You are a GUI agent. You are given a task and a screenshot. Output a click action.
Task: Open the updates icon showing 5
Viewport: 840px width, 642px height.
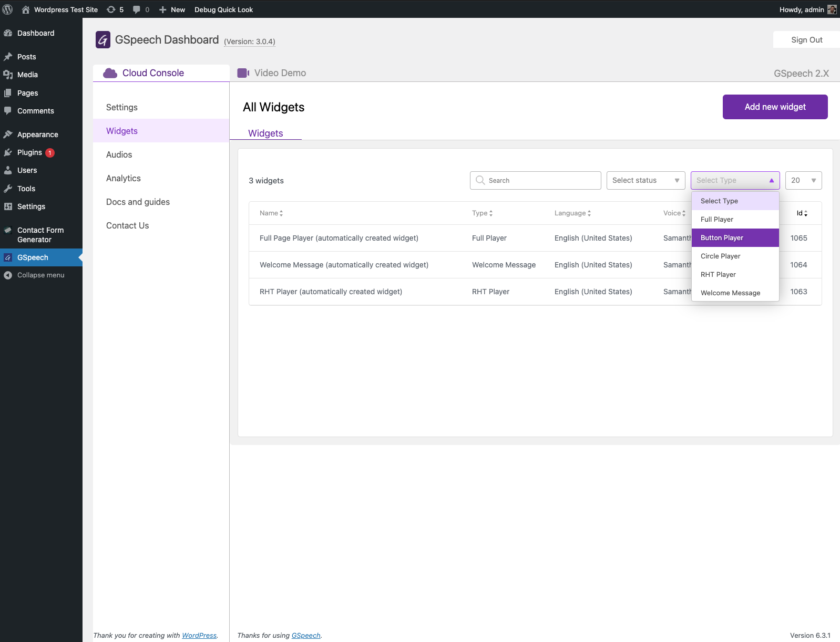111,9
